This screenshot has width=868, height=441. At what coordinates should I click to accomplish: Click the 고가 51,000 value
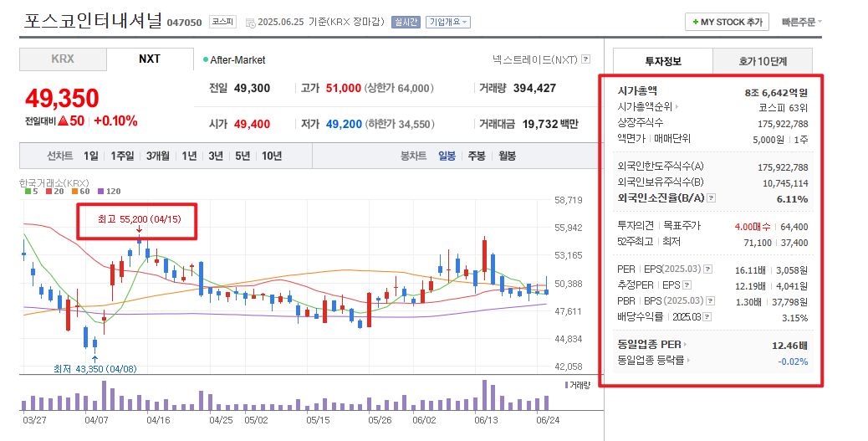pos(343,89)
